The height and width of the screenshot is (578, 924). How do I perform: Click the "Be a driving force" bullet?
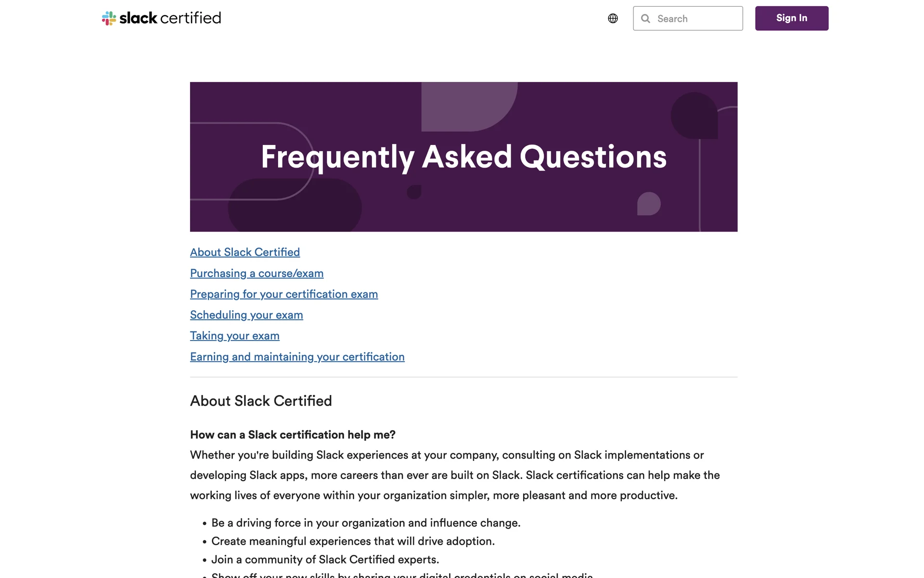point(366,523)
